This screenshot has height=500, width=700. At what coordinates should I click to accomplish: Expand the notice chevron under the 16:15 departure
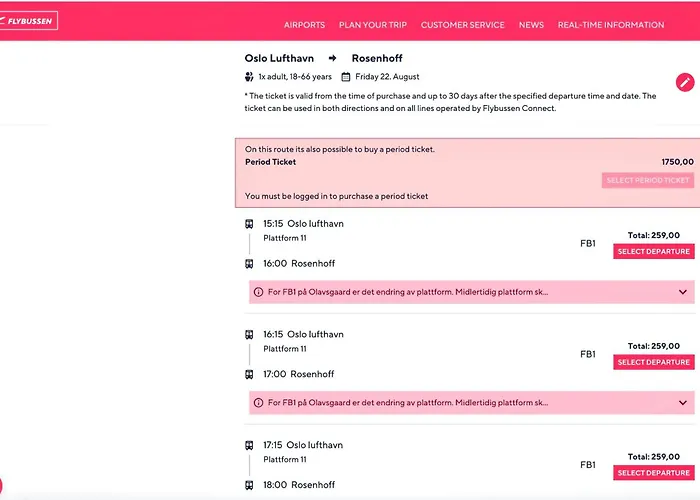coord(683,403)
